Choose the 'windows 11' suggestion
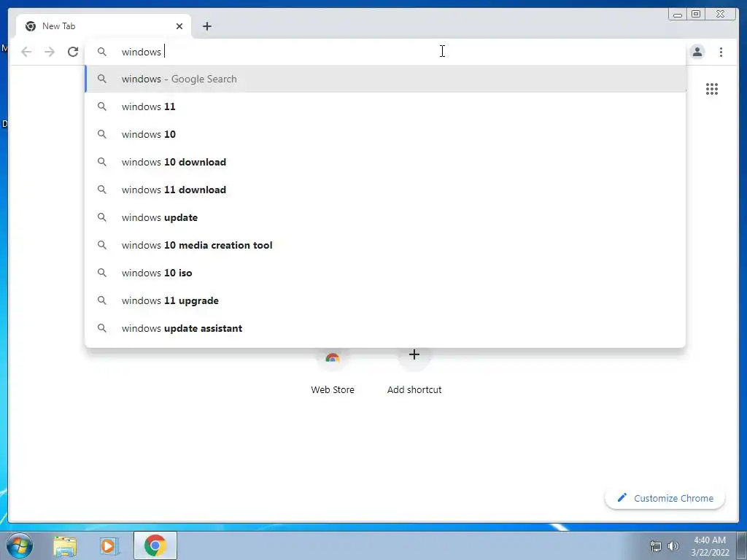The width and height of the screenshot is (747, 560). [385, 106]
